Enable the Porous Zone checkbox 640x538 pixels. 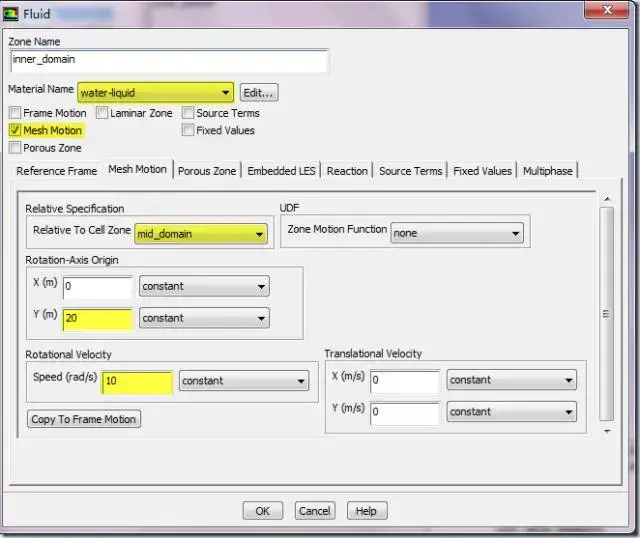tap(15, 147)
